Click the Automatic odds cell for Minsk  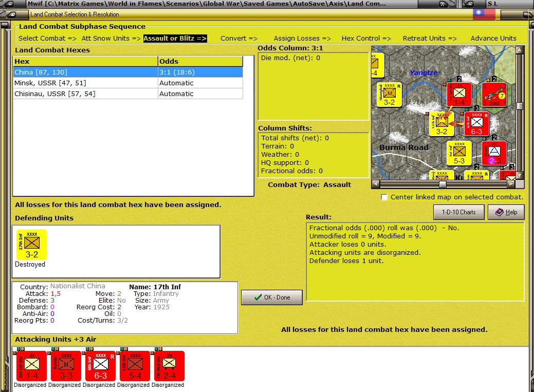[x=200, y=83]
